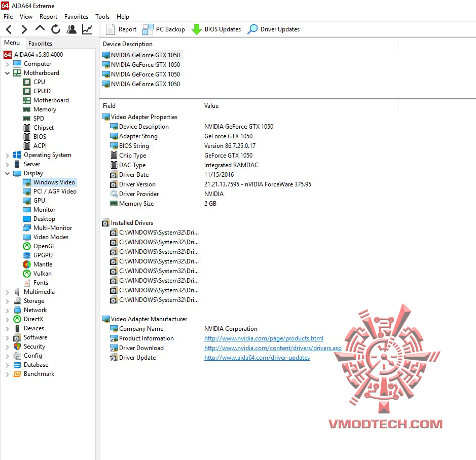Select the Mantle item icon
The height and width of the screenshot is (460, 476).
click(x=27, y=264)
